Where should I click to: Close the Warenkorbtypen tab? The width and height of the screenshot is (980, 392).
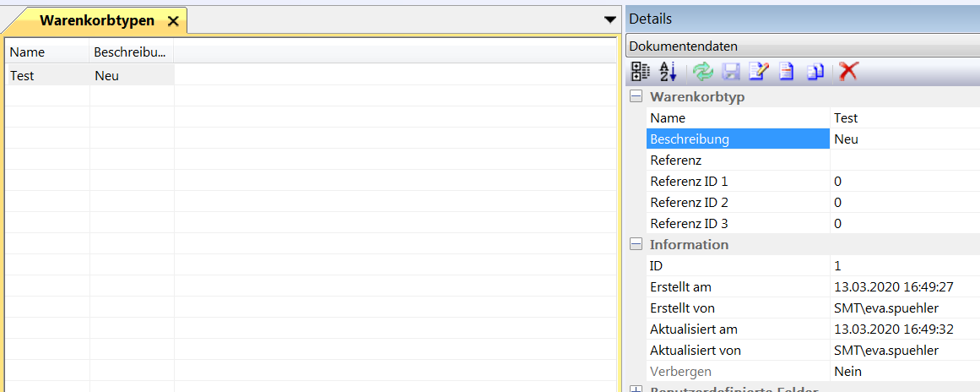pos(173,21)
